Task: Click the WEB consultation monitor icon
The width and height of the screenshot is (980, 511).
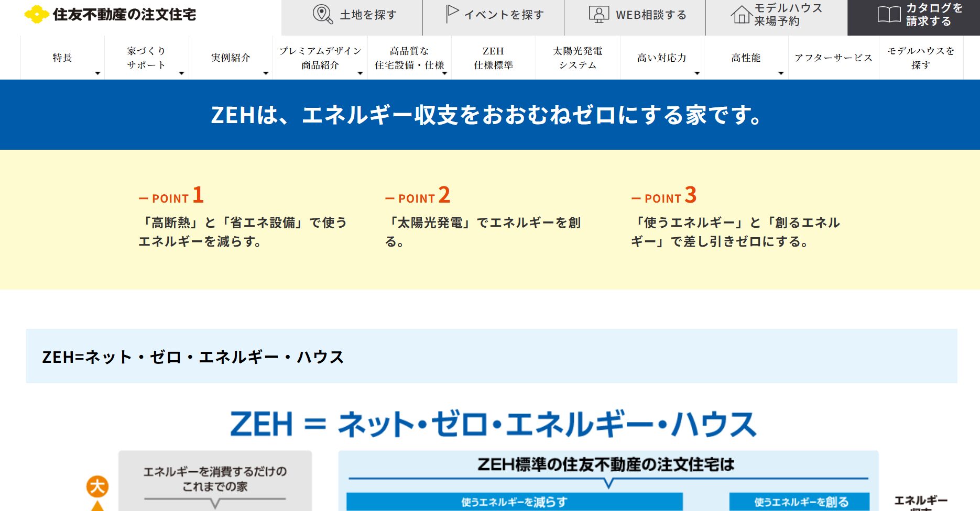Action: pos(598,15)
